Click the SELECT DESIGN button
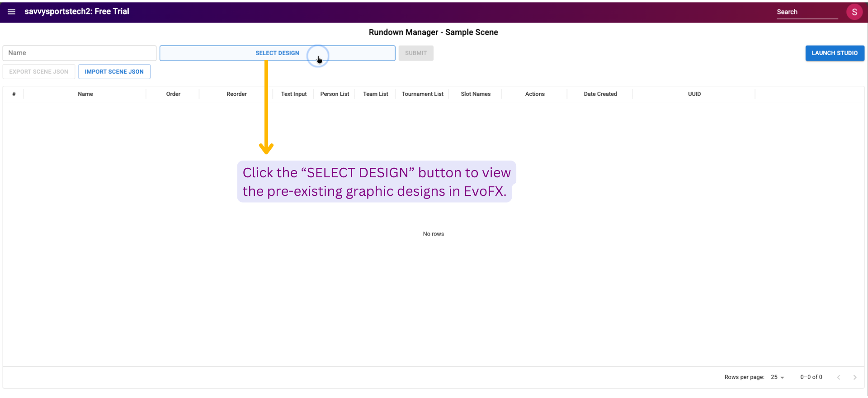 click(277, 53)
